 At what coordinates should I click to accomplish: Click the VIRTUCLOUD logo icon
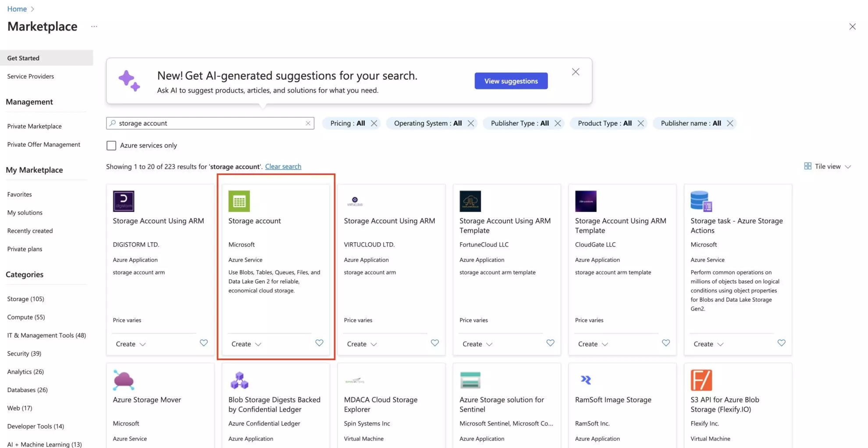(x=355, y=201)
